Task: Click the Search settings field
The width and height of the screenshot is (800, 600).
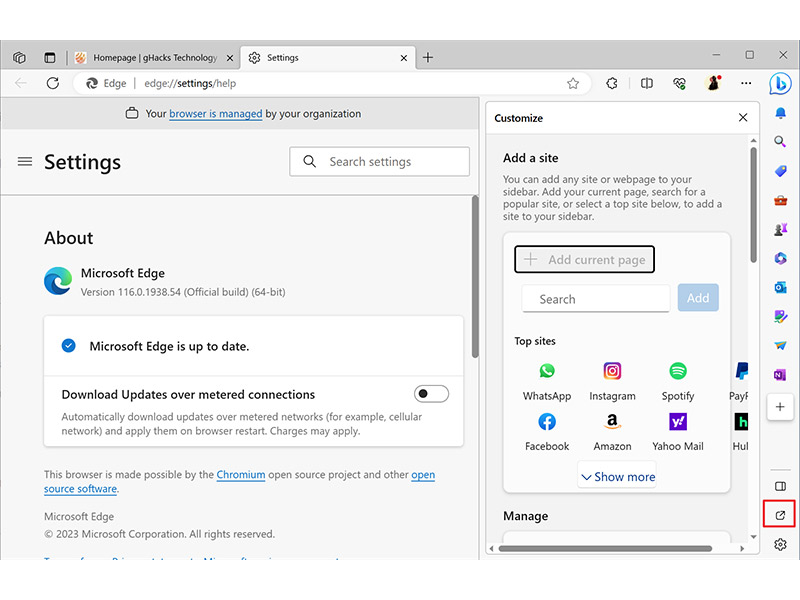Action: coord(379,162)
